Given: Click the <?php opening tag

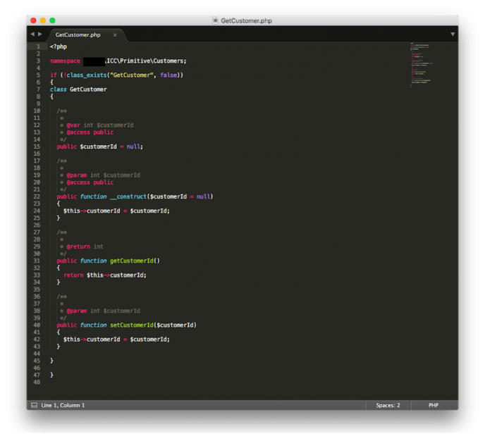Looking at the screenshot, I should pos(59,46).
